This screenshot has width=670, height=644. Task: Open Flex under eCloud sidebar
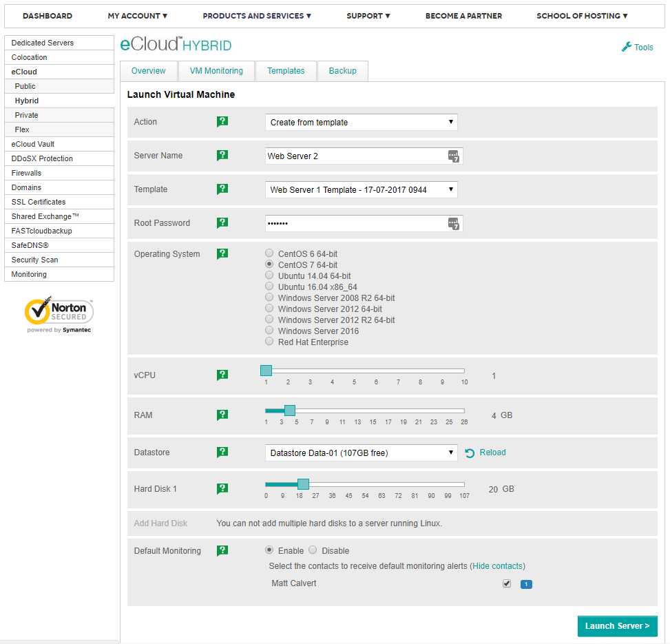59,129
